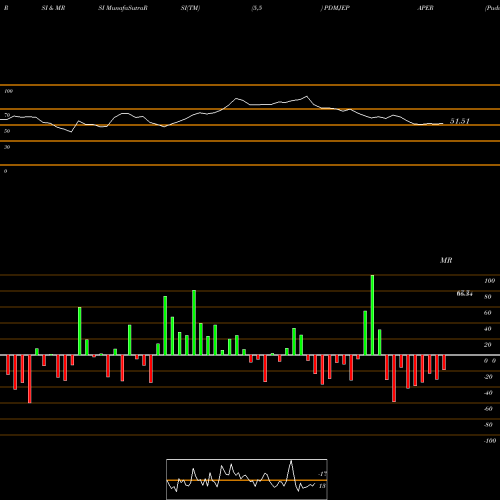Click the RSI axis label 30
Viewport: 500px width, 500px height.
click(x=7, y=147)
